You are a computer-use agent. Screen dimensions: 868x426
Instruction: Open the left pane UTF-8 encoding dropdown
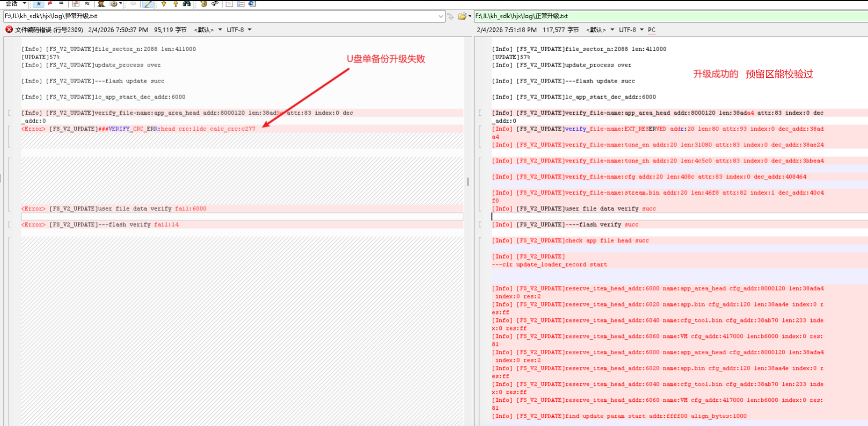(x=239, y=30)
